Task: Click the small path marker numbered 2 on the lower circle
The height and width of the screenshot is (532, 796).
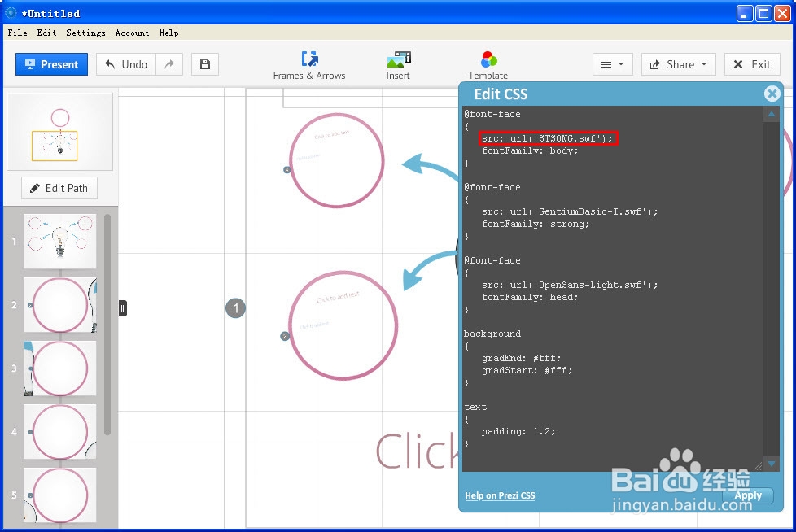Action: point(285,336)
